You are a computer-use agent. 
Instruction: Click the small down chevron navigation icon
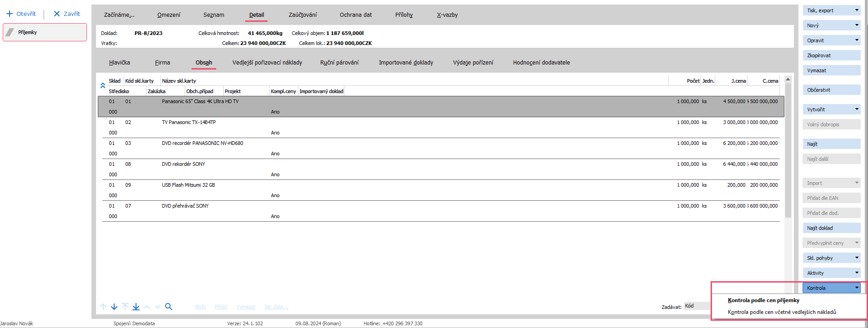[x=158, y=307]
